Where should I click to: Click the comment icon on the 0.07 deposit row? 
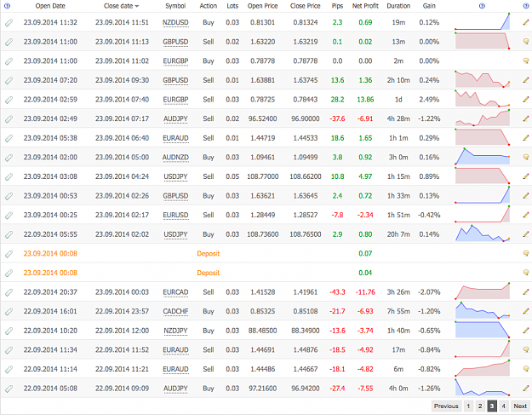526,253
